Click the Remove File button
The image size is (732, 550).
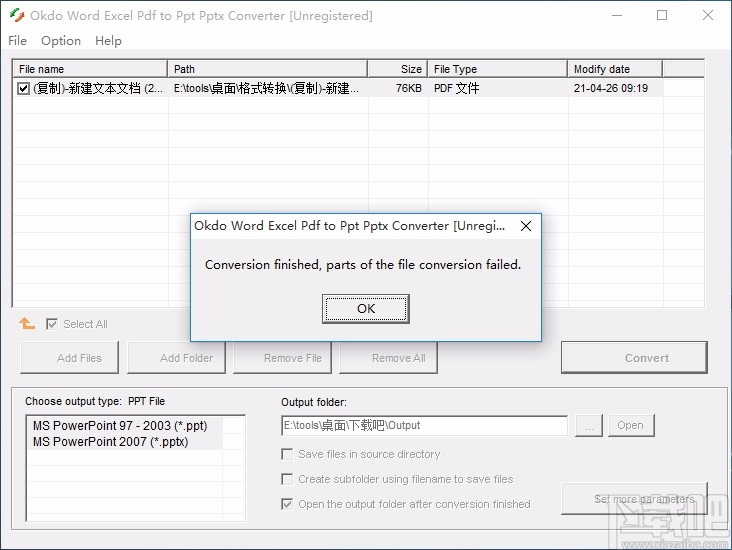pos(282,358)
